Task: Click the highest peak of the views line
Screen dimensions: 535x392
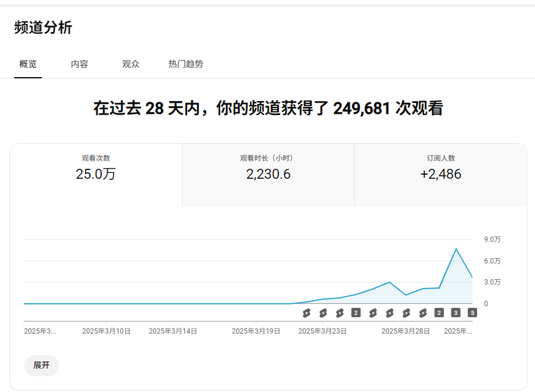Action: pos(456,249)
